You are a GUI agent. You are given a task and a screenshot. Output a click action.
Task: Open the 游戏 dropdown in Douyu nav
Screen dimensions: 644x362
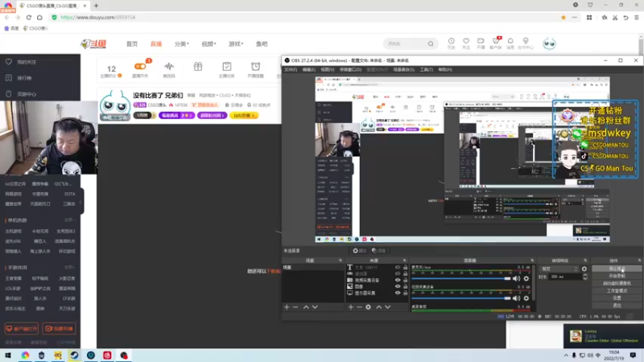click(x=236, y=44)
